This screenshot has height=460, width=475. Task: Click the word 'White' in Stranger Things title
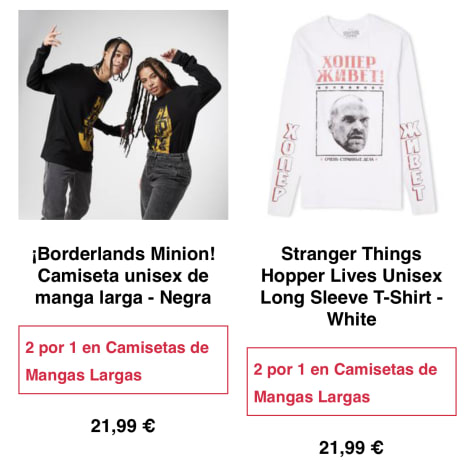click(x=352, y=319)
